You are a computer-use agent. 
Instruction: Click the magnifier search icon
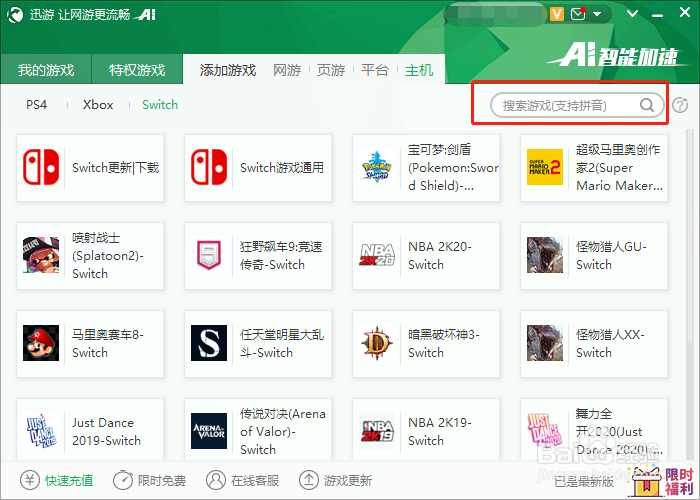click(647, 105)
